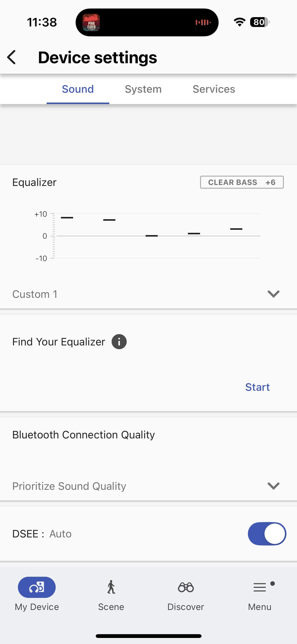
Task: Open Find Your Equalizer info icon
Action: 119,342
